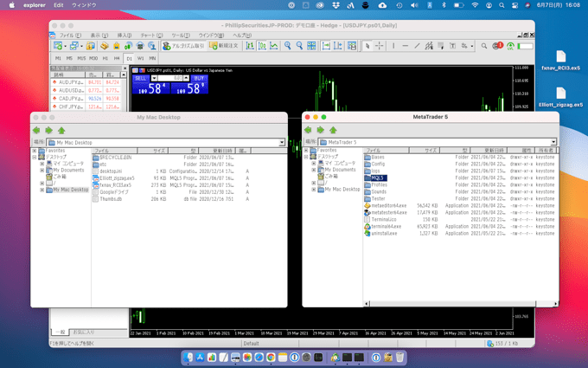The height and width of the screenshot is (368, 588).
Task: Select the Profiles folder
Action: point(376,184)
